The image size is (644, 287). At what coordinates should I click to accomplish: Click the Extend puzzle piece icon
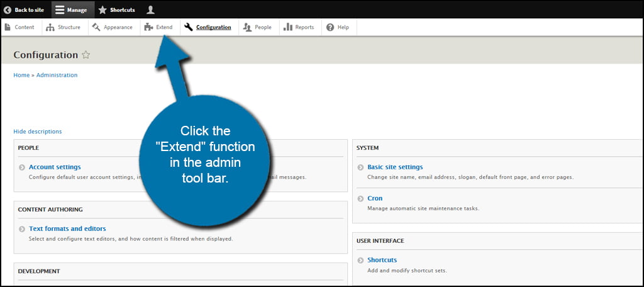[x=148, y=27]
